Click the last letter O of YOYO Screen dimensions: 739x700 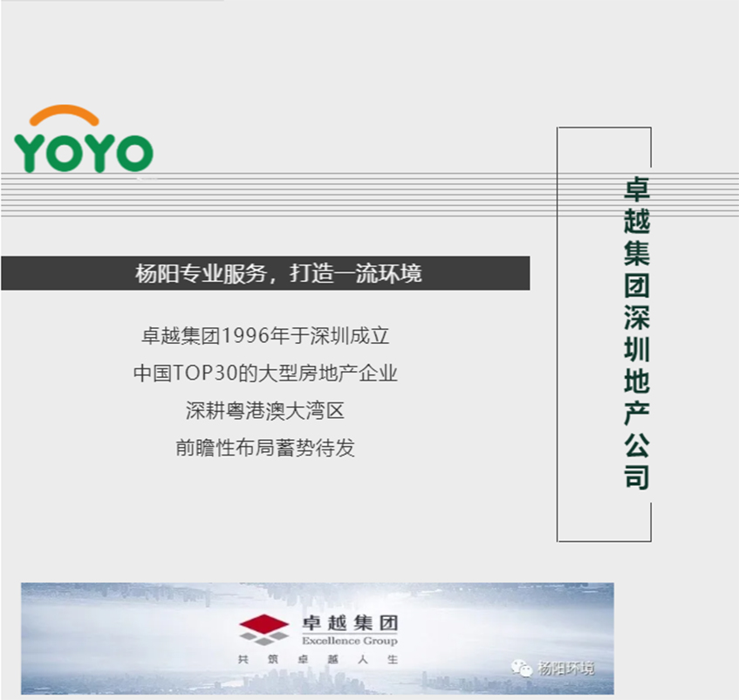[x=133, y=153]
